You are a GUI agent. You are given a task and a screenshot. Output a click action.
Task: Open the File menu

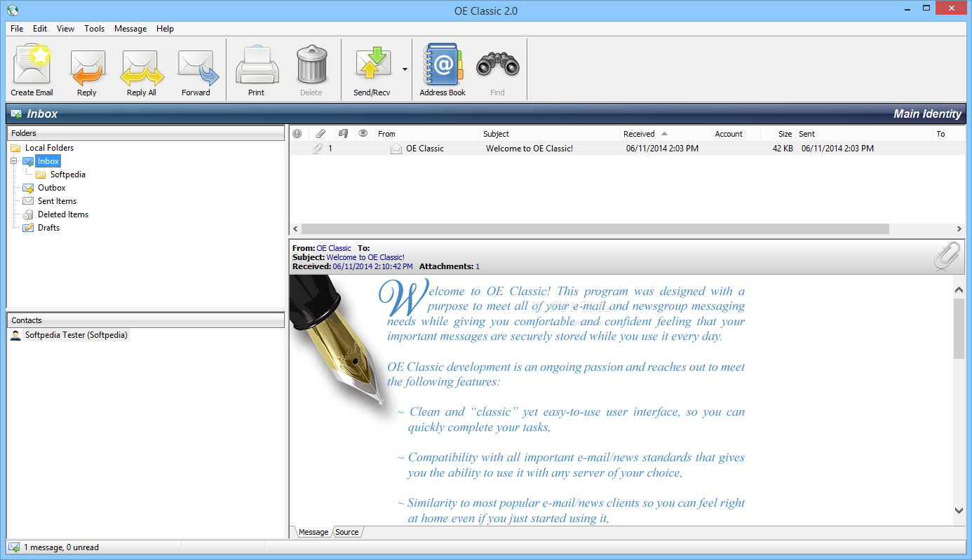(17, 29)
